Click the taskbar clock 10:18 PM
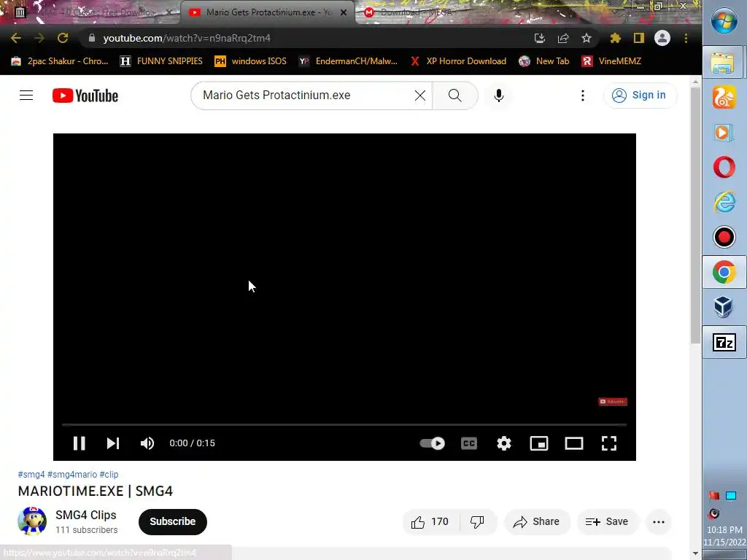Image resolution: width=747 pixels, height=560 pixels. tap(724, 529)
